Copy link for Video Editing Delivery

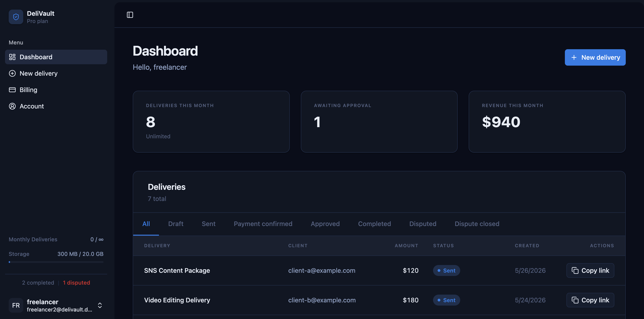tap(590, 300)
